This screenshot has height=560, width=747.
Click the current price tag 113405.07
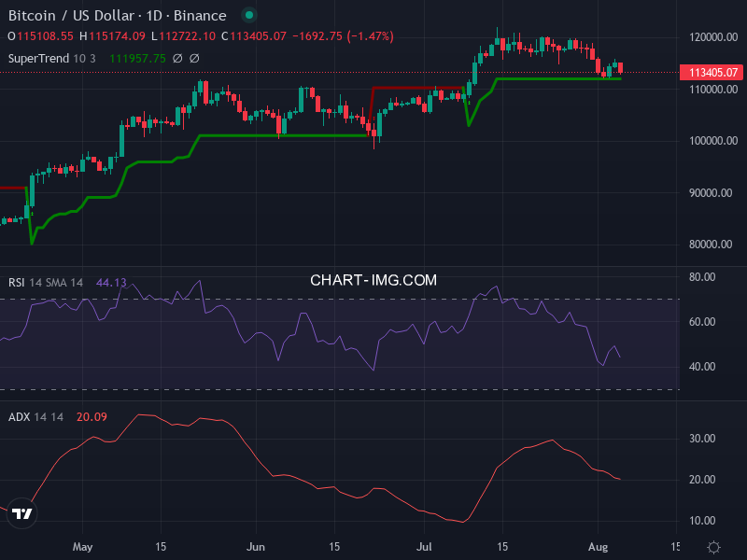tap(712, 73)
